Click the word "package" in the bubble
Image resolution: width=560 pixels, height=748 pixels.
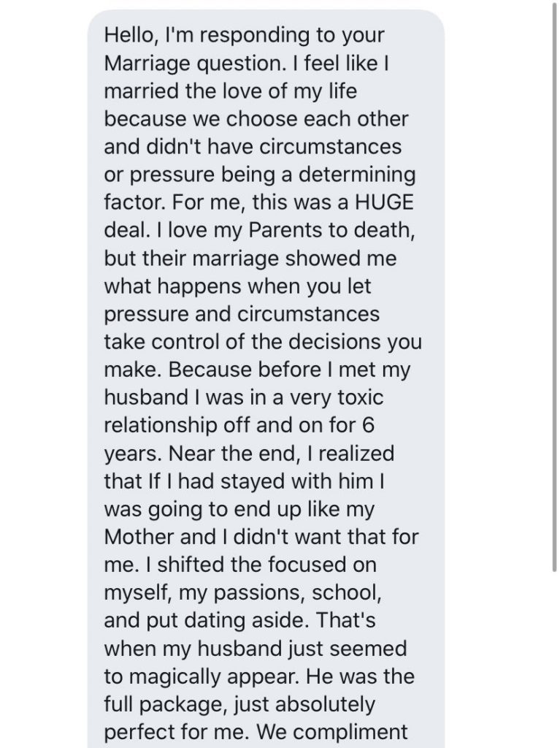point(183,704)
